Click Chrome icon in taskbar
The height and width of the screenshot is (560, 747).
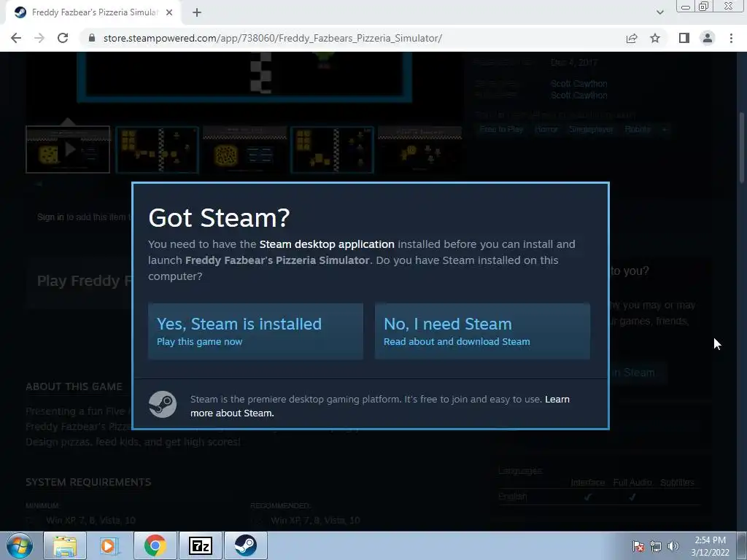[x=155, y=545]
